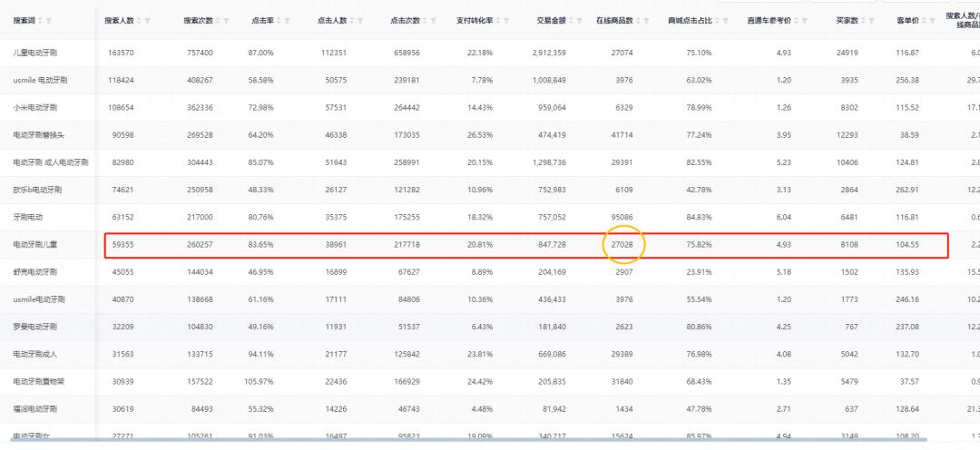Toggle sort arrows on 搜索次数 column
980x450 pixels.
pos(218,21)
